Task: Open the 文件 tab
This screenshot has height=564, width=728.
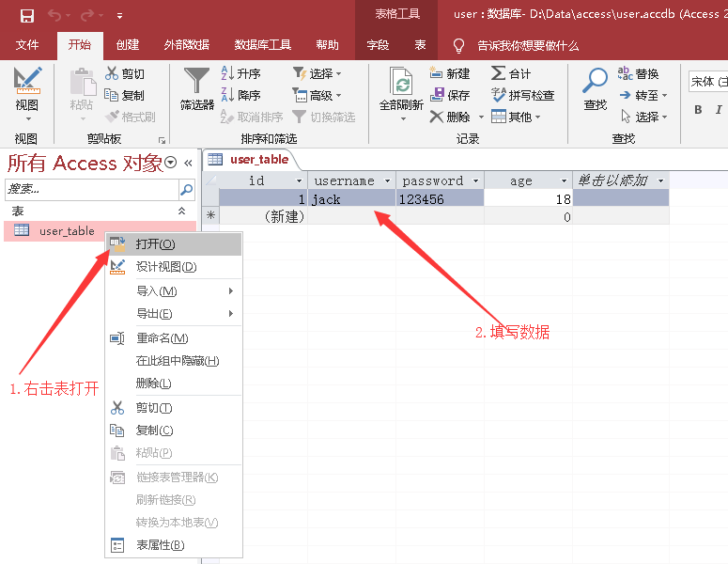Action: click(27, 45)
